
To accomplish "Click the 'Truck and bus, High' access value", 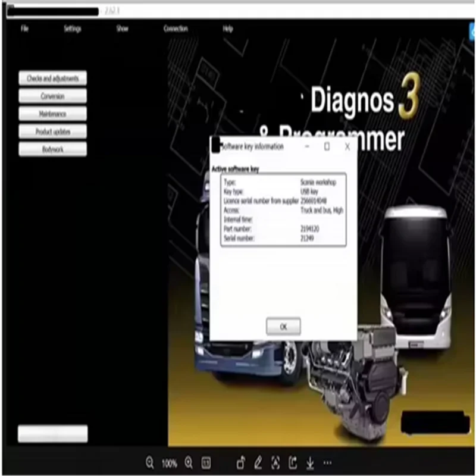I will [322, 210].
